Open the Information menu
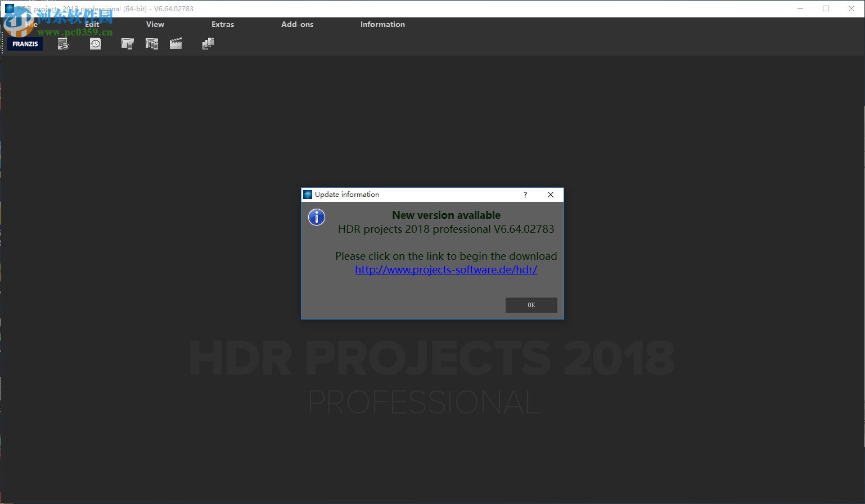 [x=382, y=24]
